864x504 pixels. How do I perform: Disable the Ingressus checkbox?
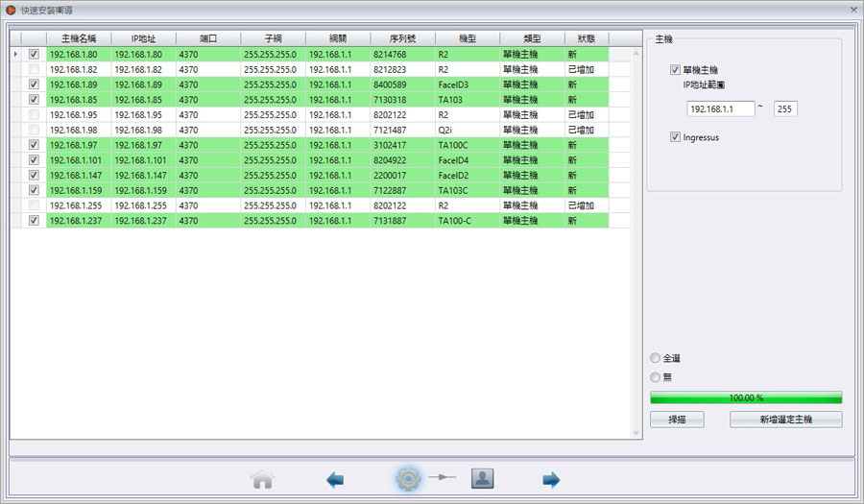pyautogui.click(x=676, y=137)
